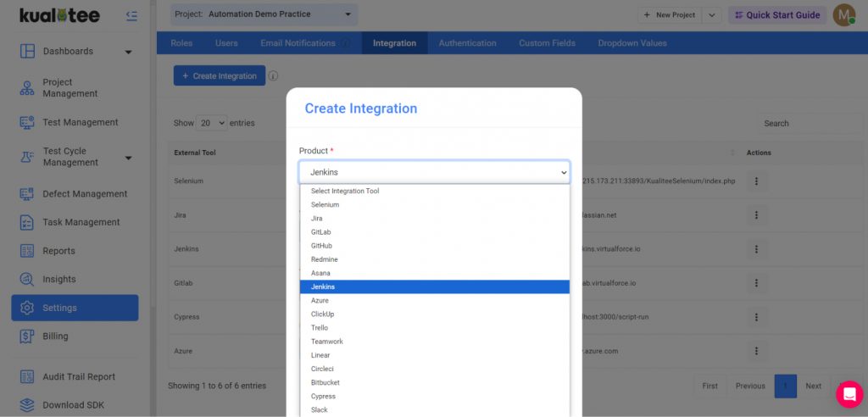This screenshot has height=417, width=868.
Task: Open the Quick Start Guide
Action: pos(777,15)
